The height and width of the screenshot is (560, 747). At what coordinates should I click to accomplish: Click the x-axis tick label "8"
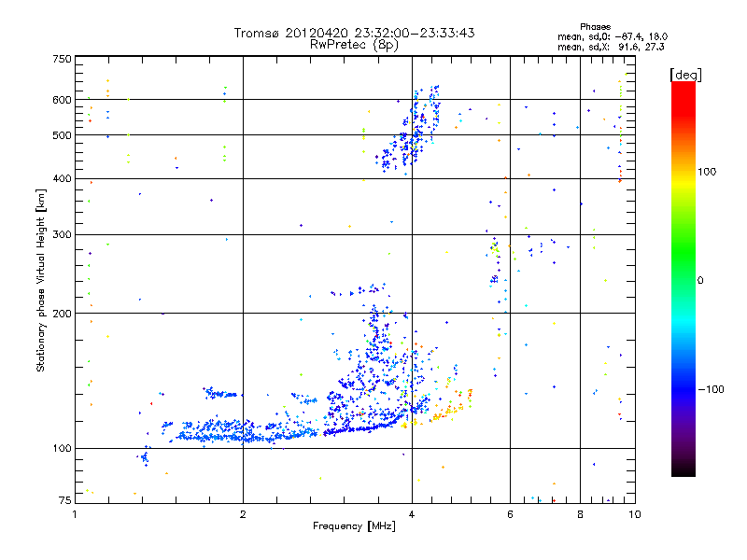pyautogui.click(x=580, y=514)
